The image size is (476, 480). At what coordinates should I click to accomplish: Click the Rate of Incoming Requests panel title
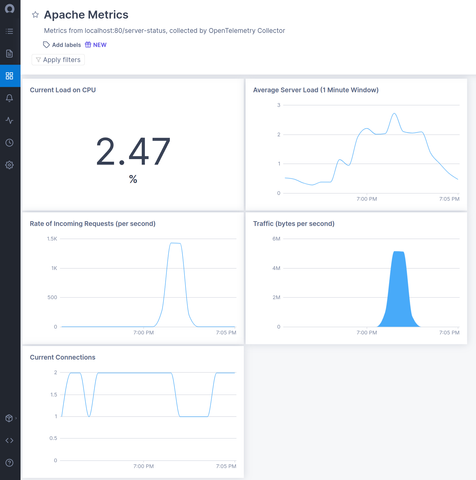coord(92,224)
